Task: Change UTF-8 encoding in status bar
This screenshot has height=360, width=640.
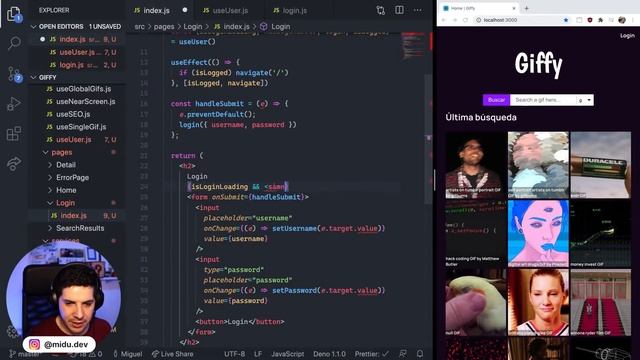Action: 234,354
